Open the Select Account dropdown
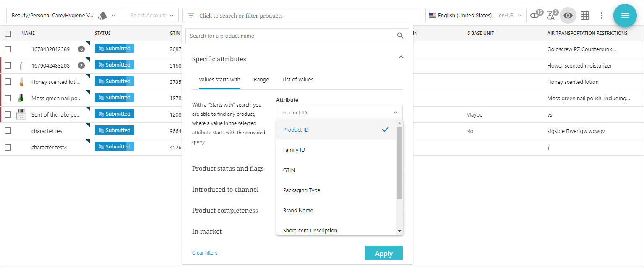Screen dimensions: 644x268 [x=151, y=16]
